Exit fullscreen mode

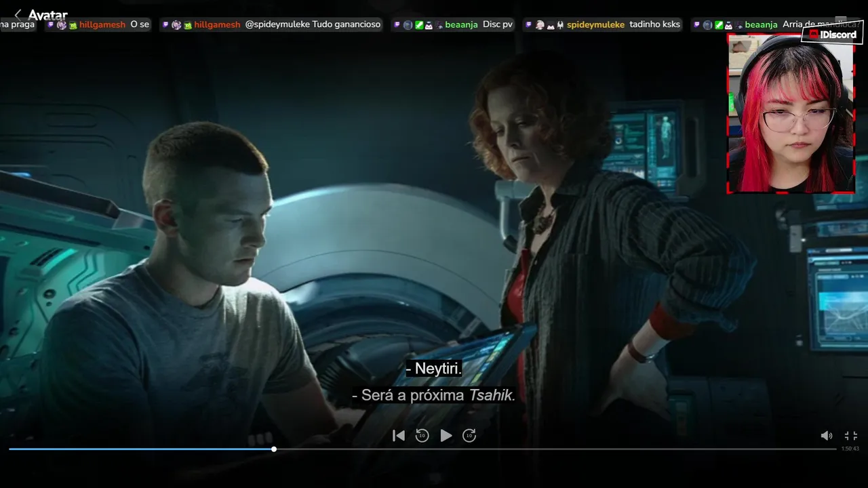(x=851, y=436)
